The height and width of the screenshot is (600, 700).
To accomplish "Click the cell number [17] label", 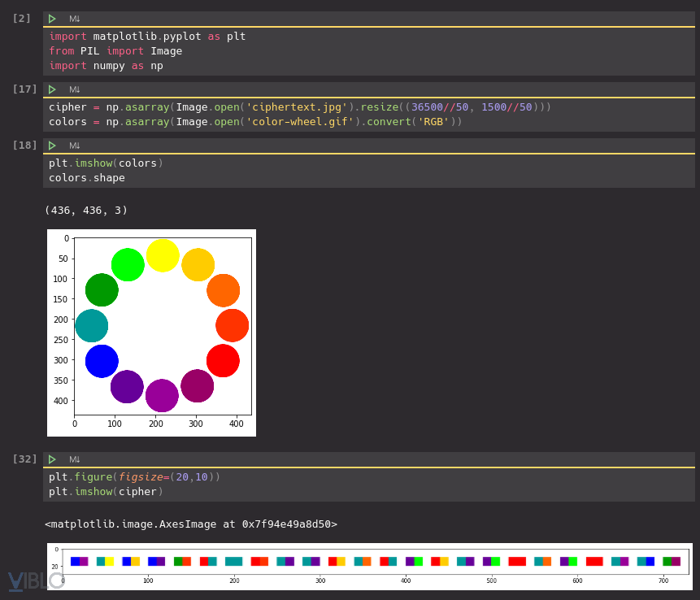I will [24, 89].
